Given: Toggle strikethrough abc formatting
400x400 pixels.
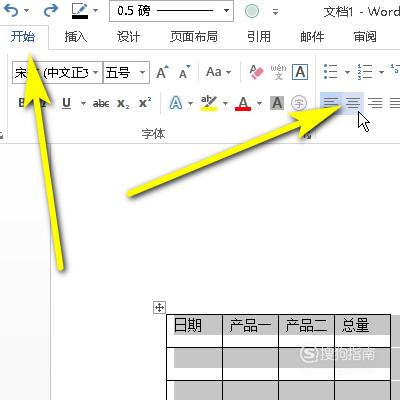Looking at the screenshot, I should tap(101, 103).
